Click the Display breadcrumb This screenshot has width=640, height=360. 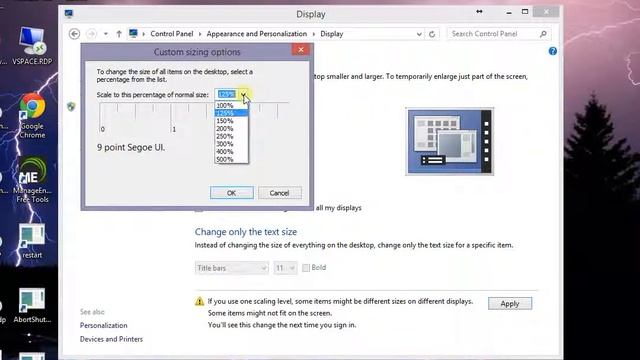pyautogui.click(x=331, y=34)
